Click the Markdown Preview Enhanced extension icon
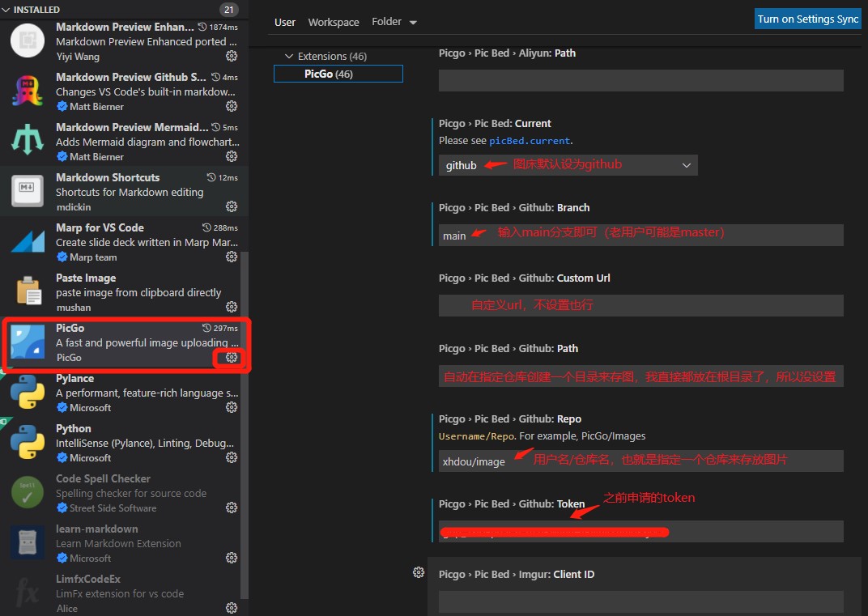868x616 pixels. 28,40
